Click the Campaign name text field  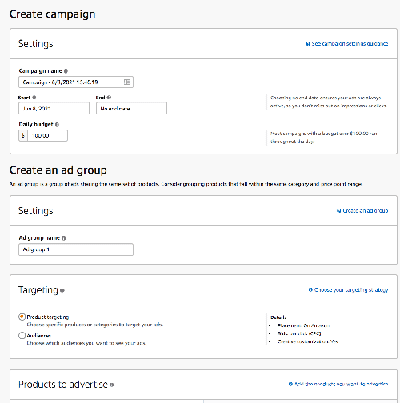(76, 82)
